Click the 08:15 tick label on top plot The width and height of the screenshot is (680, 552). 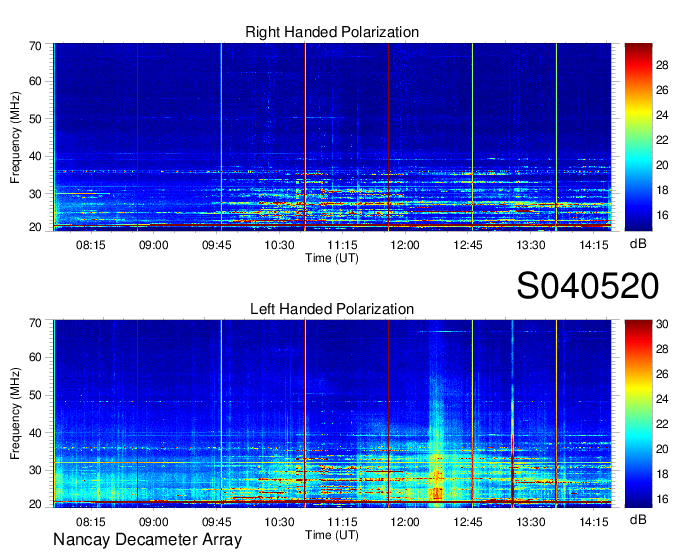[x=90, y=245]
